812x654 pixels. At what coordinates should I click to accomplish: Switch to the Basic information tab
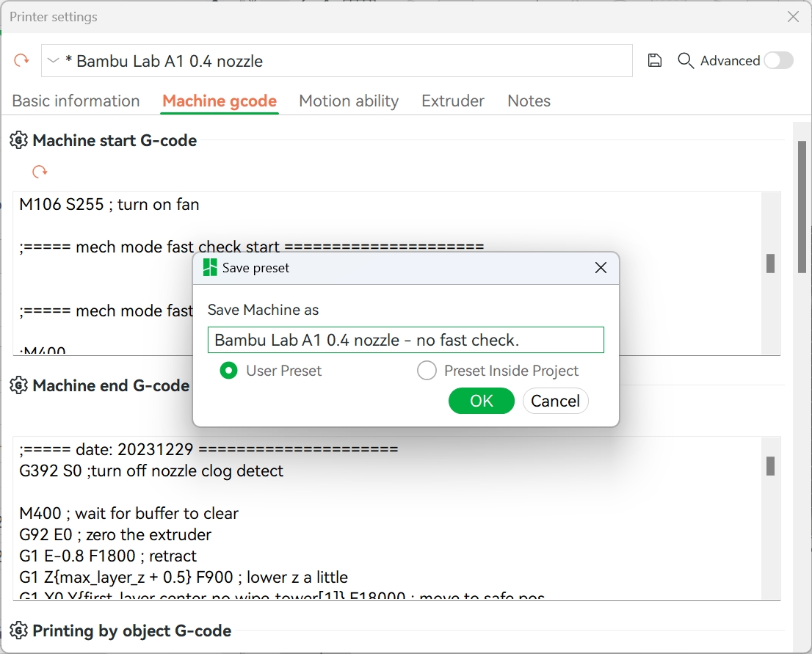[x=76, y=101]
